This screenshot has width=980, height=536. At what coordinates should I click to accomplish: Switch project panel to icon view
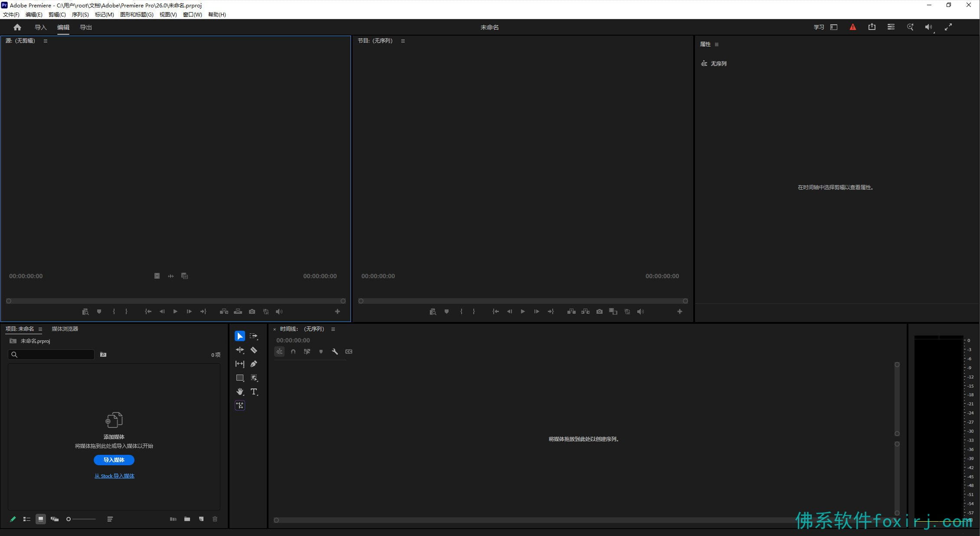click(40, 519)
